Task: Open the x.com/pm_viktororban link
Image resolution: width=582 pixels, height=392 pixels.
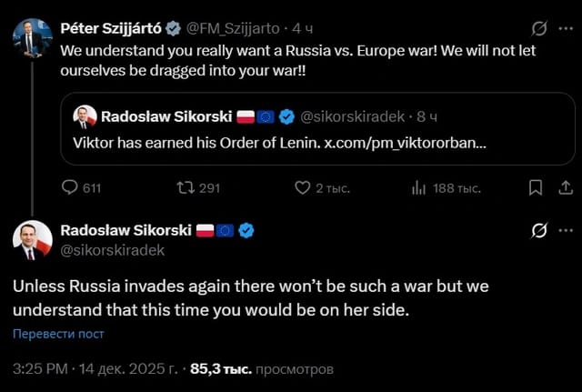Action: pos(405,143)
